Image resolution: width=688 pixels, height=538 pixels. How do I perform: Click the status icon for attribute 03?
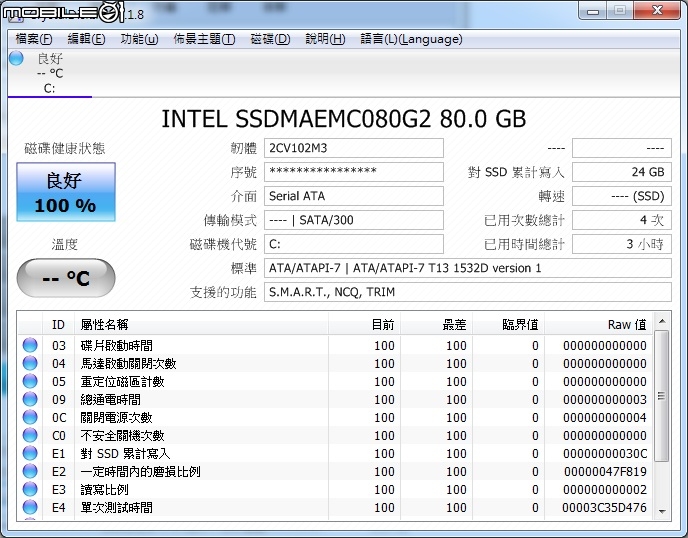click(30, 345)
